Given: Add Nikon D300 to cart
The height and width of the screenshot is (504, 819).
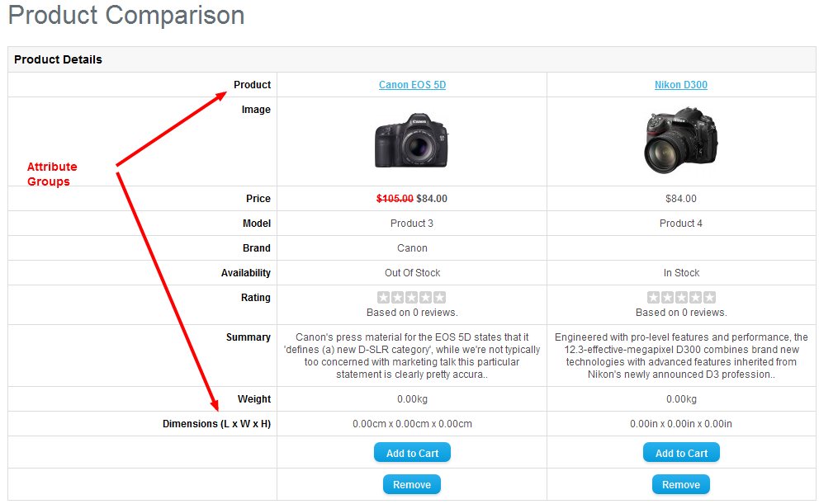Looking at the screenshot, I should coord(681,453).
